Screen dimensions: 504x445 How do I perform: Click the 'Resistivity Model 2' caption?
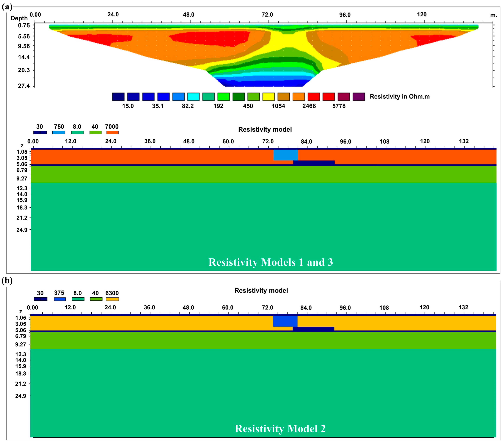click(x=280, y=428)
